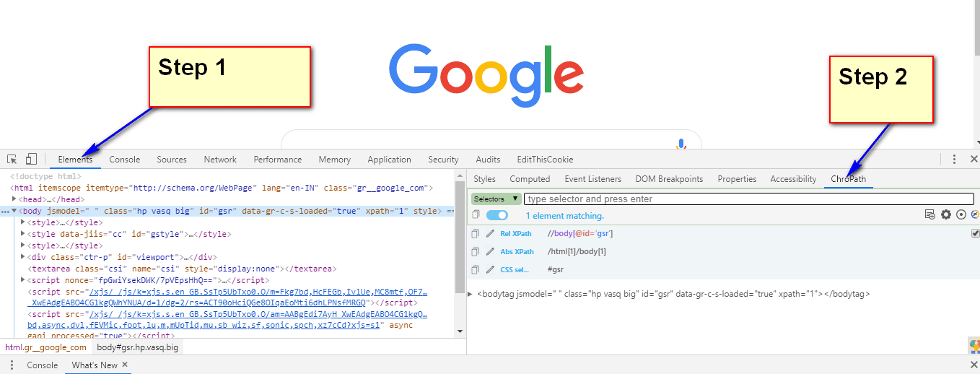Switch to the Elements tab
This screenshot has width=980, height=374.
(76, 160)
